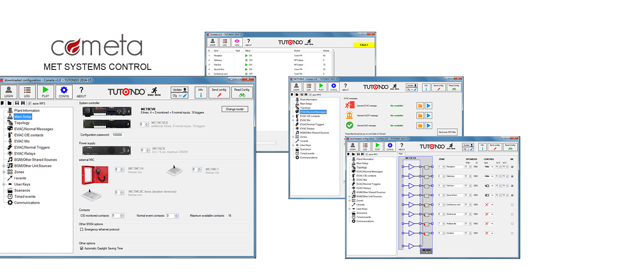The width and height of the screenshot is (644, 276).
Task: Open LOGIN in the Main Setup window
Action: (9, 92)
